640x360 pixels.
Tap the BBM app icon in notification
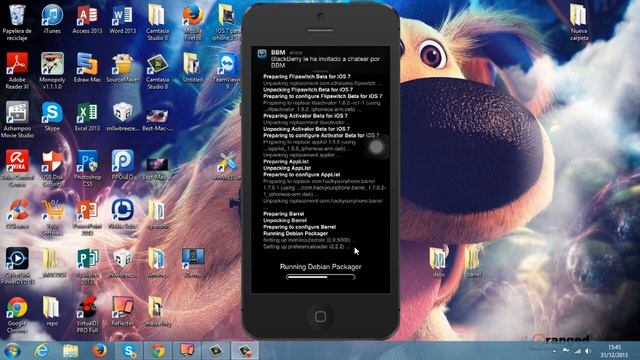point(262,53)
